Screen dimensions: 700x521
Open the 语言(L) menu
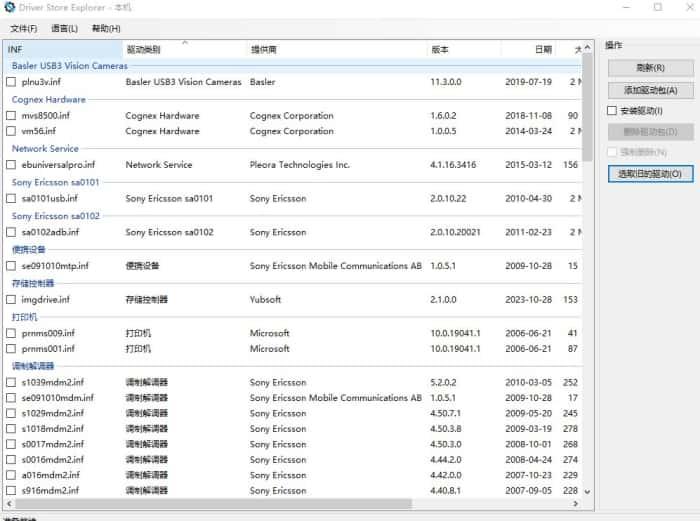click(64, 28)
